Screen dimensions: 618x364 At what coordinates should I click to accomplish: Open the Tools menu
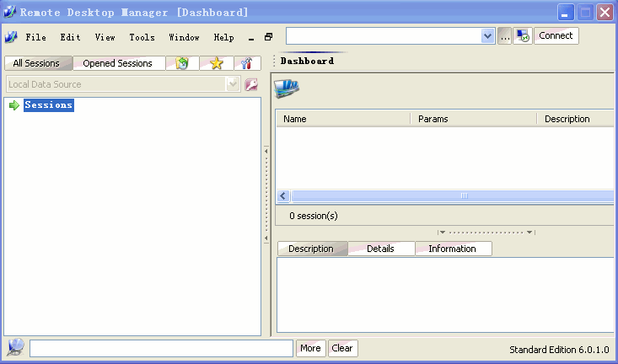click(142, 37)
